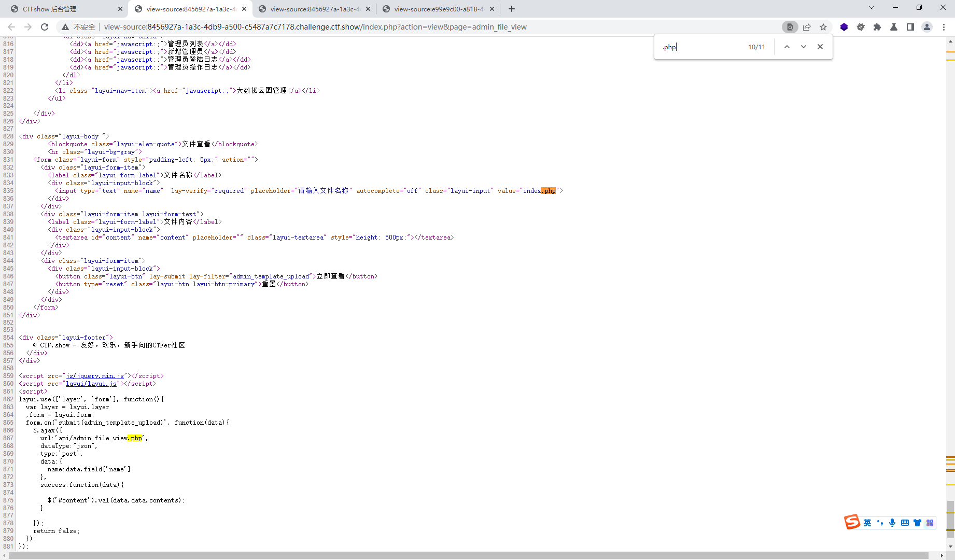
Task: Click the 10/11 find match counter
Action: 756,47
